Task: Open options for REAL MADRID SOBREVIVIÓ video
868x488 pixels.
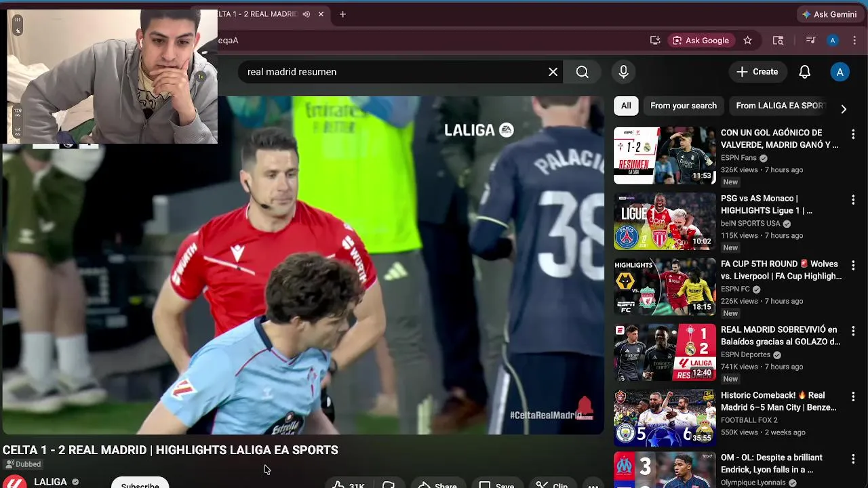Action: coord(853,331)
